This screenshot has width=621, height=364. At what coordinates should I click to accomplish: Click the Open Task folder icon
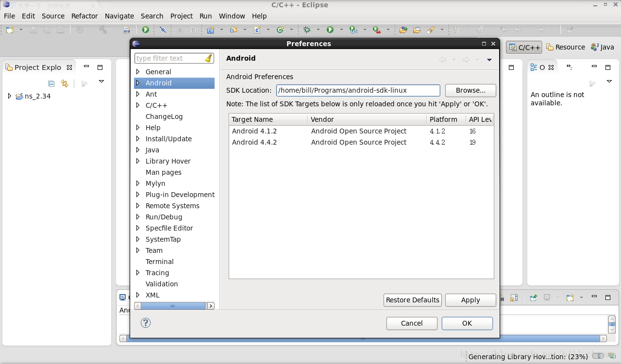click(417, 30)
